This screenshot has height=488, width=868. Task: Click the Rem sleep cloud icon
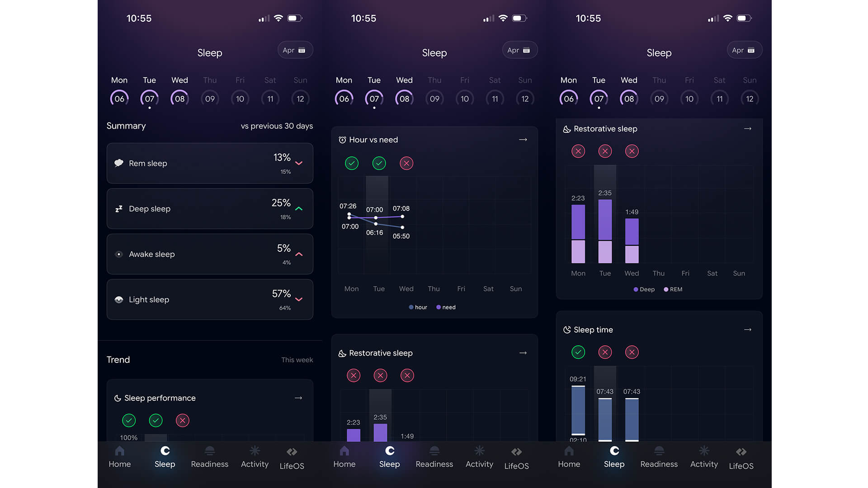click(119, 163)
